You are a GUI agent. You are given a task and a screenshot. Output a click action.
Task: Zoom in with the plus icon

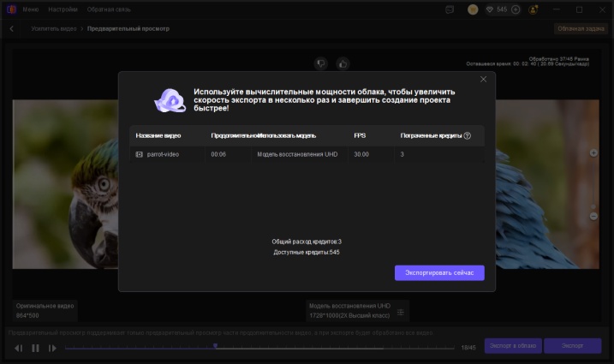point(593,152)
